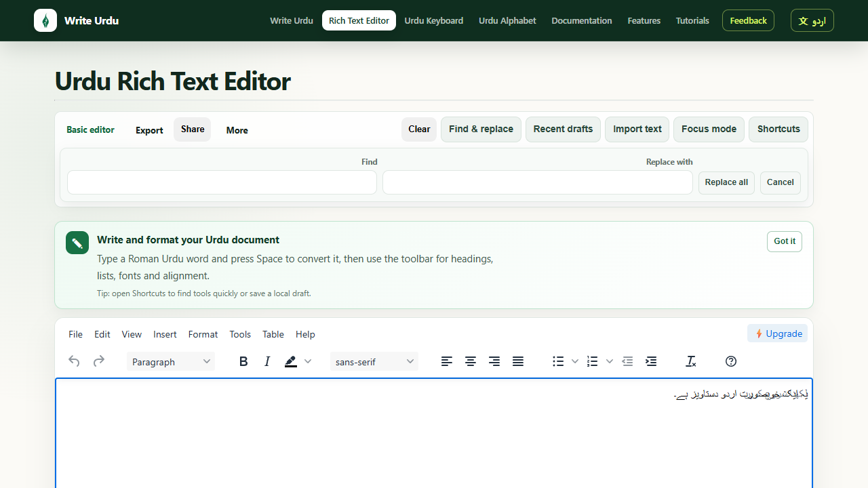Open the Shortcuts panel
The image size is (868, 488).
[778, 129]
